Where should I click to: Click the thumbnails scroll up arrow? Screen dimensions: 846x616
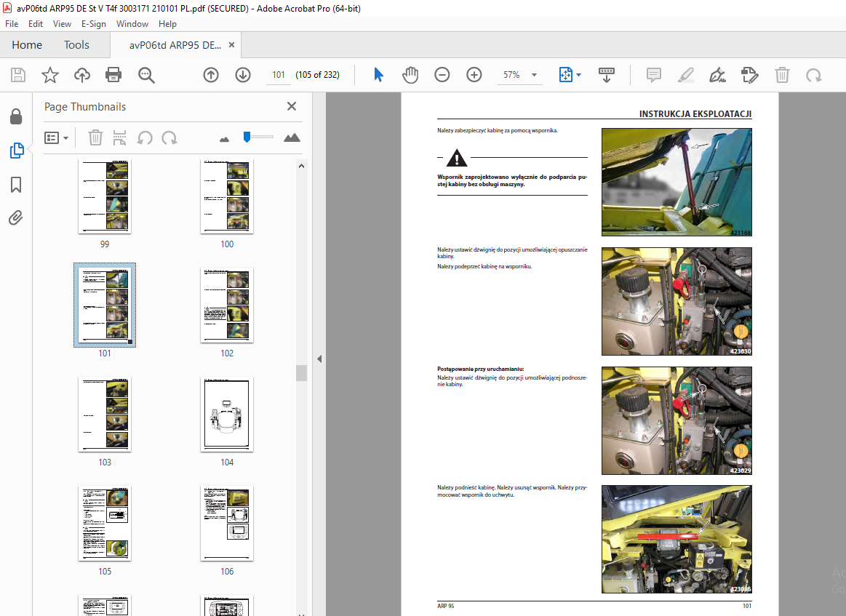[x=301, y=166]
